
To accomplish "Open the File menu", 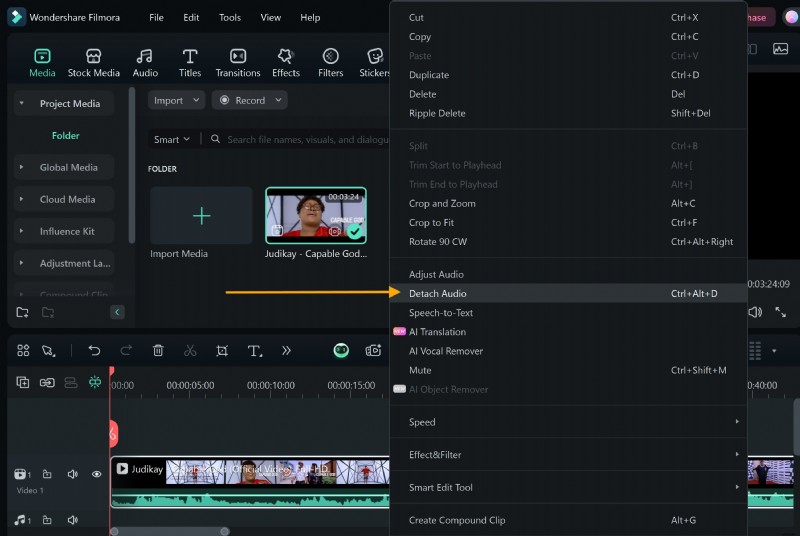I will tap(156, 17).
